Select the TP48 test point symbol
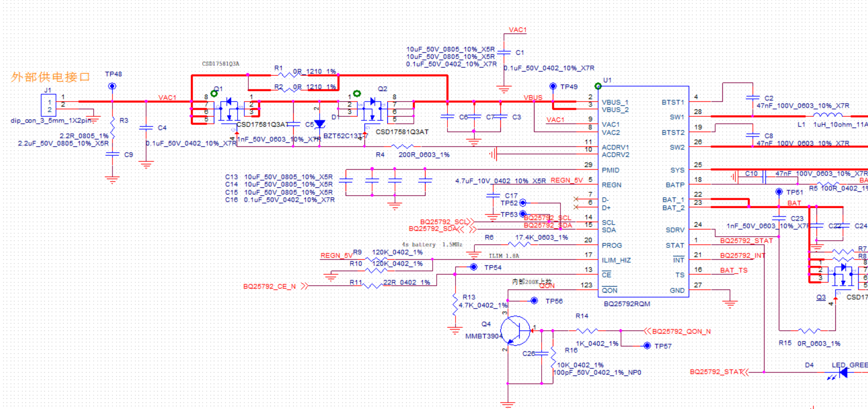 [112, 86]
